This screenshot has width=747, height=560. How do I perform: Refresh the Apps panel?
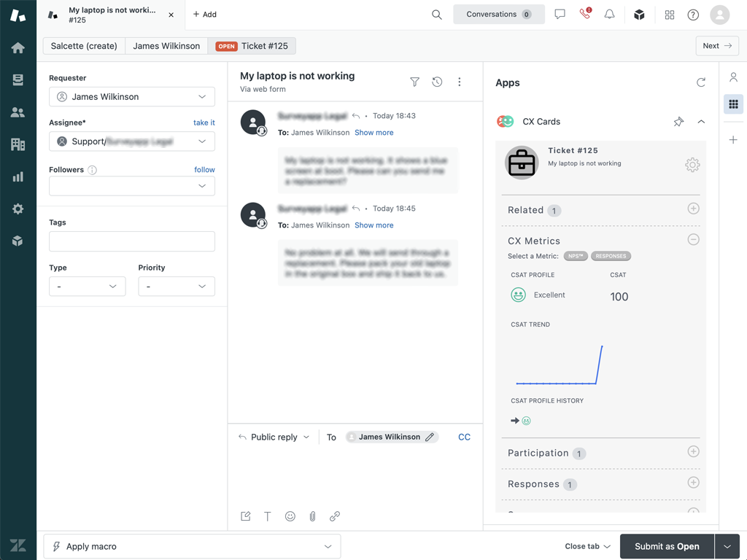[x=701, y=82]
